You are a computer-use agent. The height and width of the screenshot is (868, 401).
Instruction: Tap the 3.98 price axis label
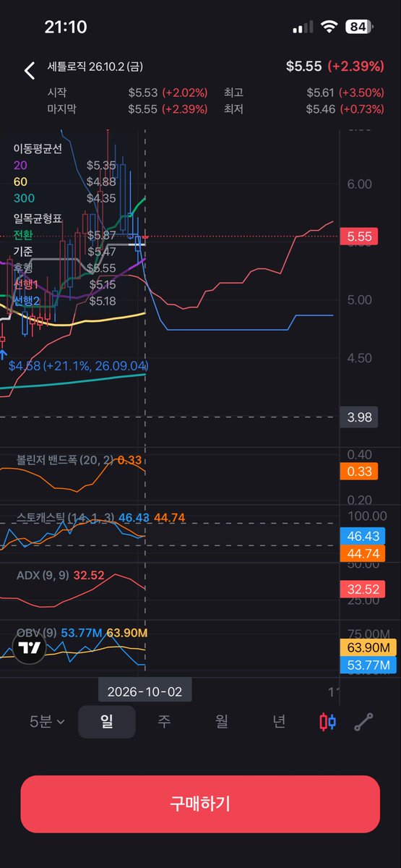tap(359, 417)
